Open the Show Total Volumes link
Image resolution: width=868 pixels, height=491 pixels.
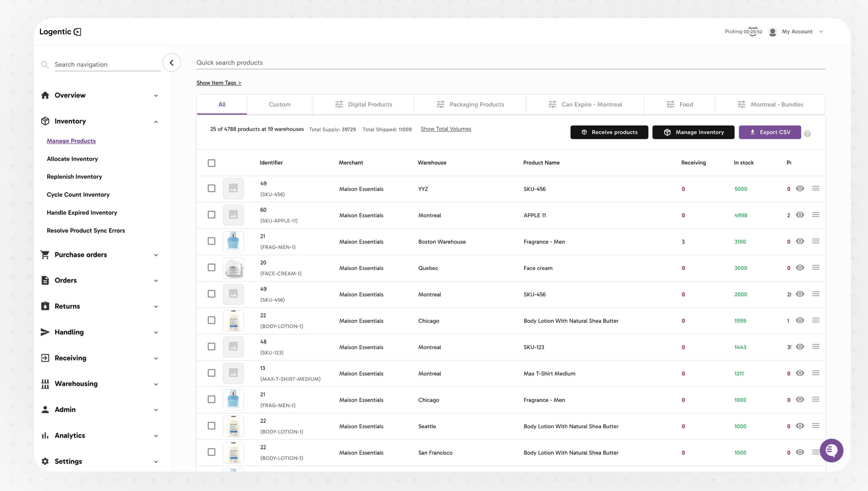pyautogui.click(x=446, y=129)
